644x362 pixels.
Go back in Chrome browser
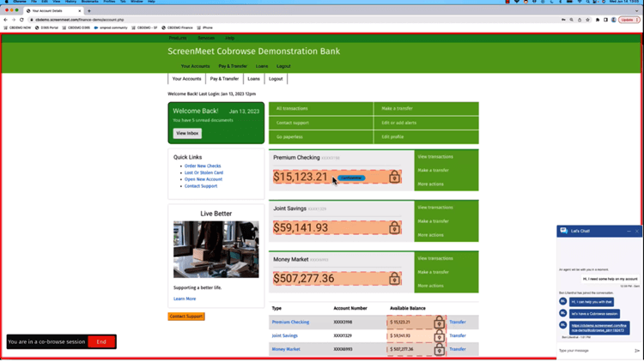tap(5, 20)
